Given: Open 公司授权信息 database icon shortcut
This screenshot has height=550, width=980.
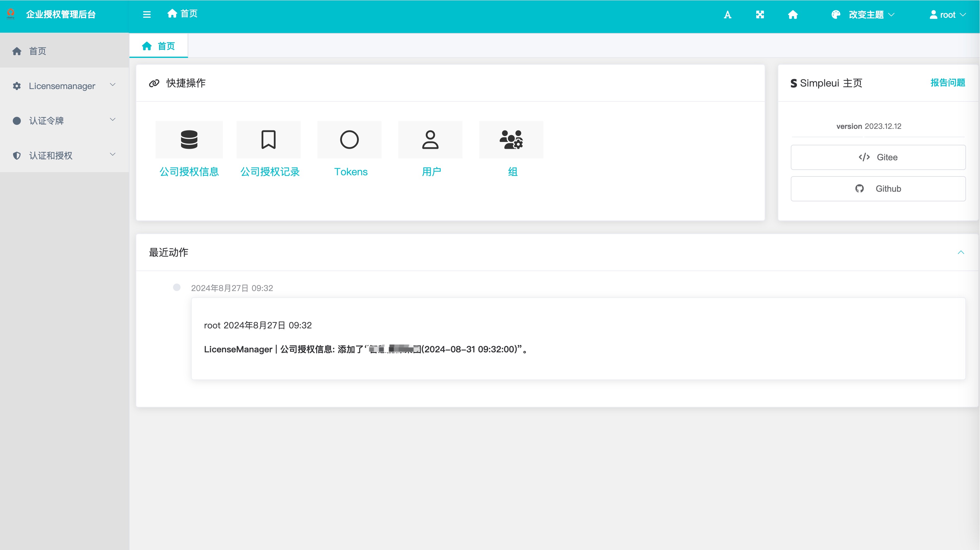Looking at the screenshot, I should tap(189, 140).
